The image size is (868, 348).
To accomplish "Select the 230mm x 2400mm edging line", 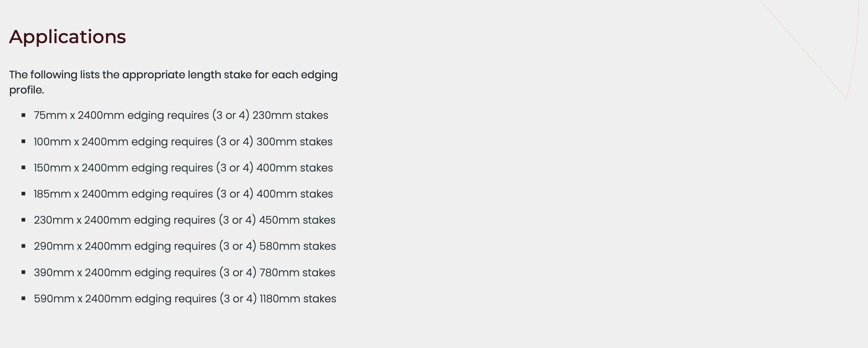I will [x=185, y=220].
